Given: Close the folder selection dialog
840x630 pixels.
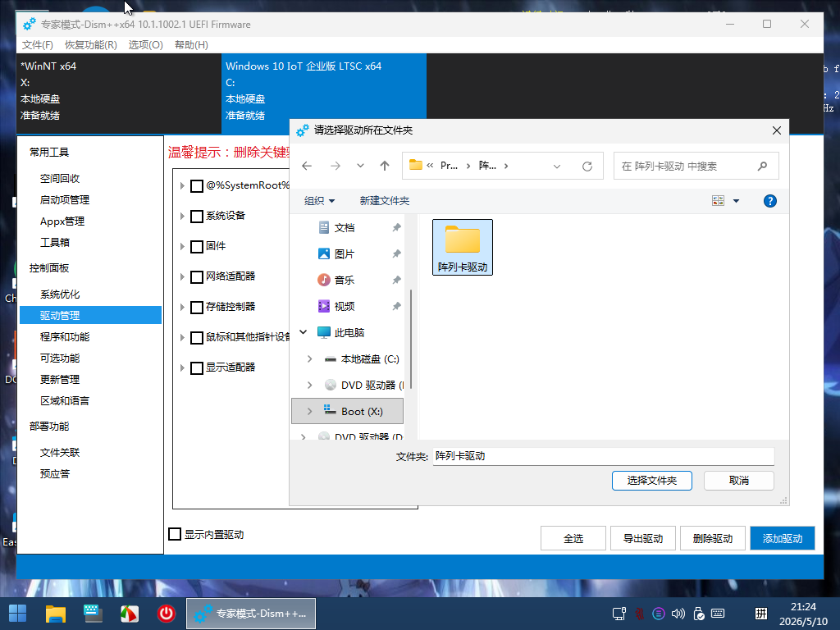Looking at the screenshot, I should 777,130.
